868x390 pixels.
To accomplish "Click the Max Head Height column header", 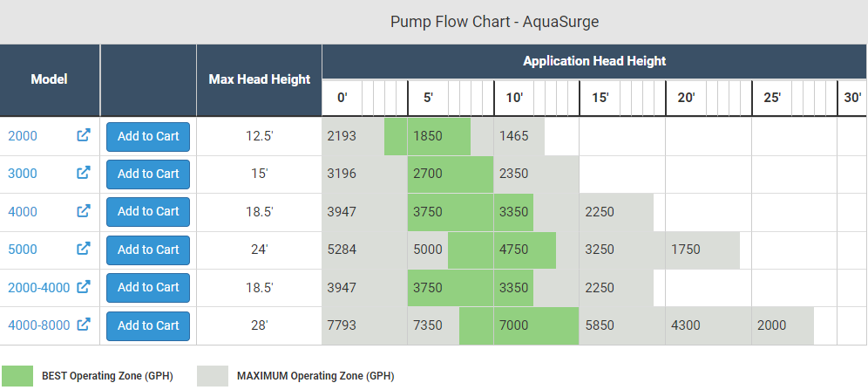I will pyautogui.click(x=259, y=79).
